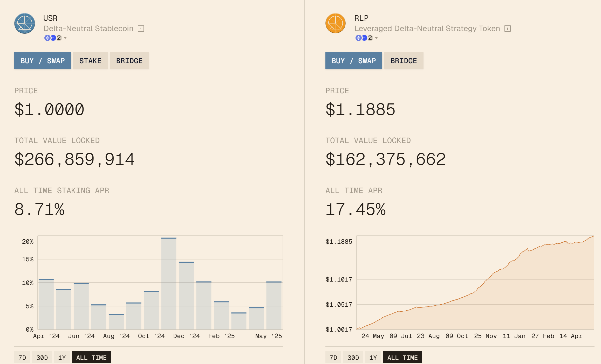
Task: Expand USR network chains dropdown arrow
Action: coord(65,38)
